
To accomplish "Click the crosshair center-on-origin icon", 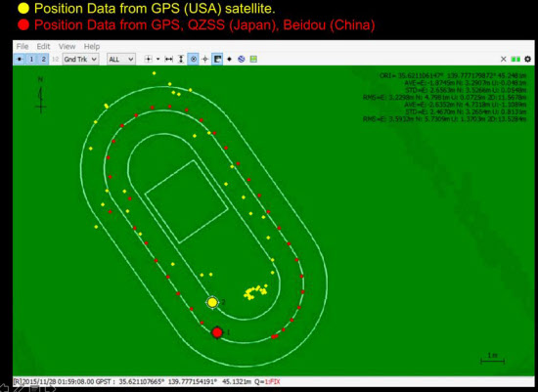I will coord(205,60).
